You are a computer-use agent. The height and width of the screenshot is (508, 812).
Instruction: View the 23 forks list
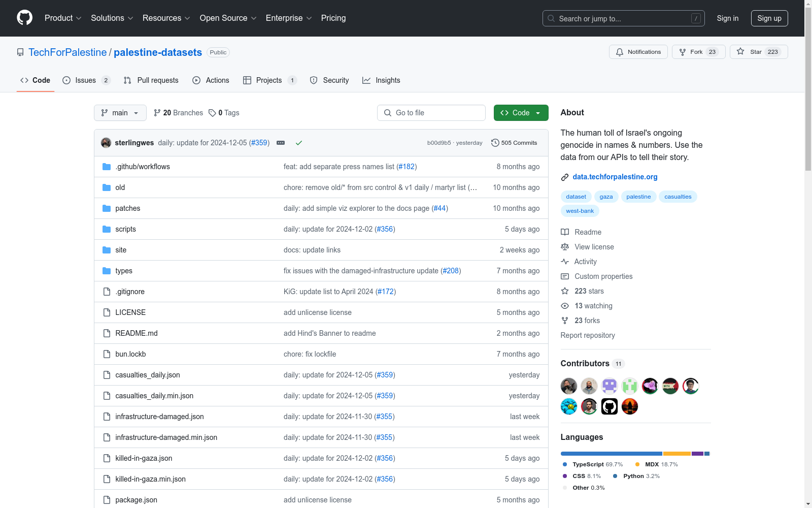[580, 321]
